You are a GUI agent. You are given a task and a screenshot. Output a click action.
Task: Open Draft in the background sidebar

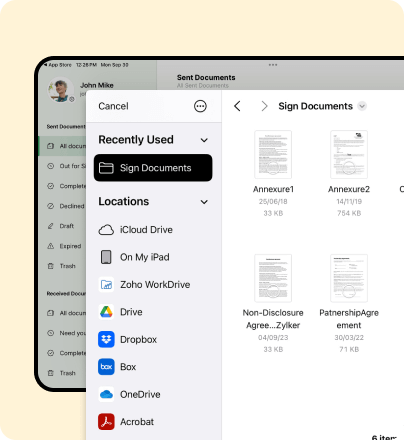point(67,226)
